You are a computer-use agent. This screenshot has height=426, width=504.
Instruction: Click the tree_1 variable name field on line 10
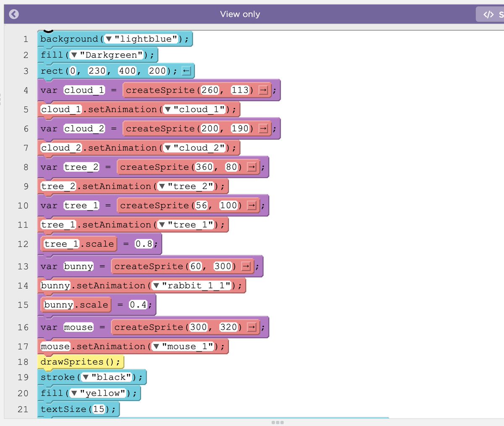(x=81, y=206)
